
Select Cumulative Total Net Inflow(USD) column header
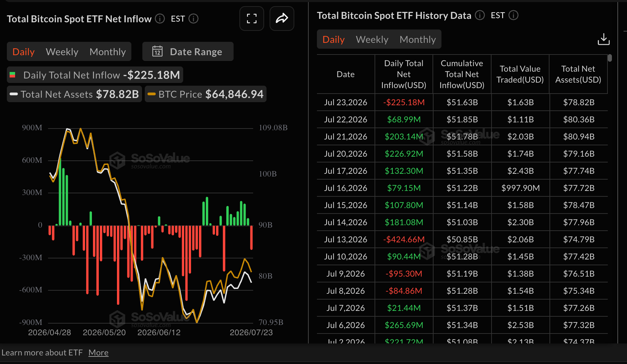(x=462, y=74)
